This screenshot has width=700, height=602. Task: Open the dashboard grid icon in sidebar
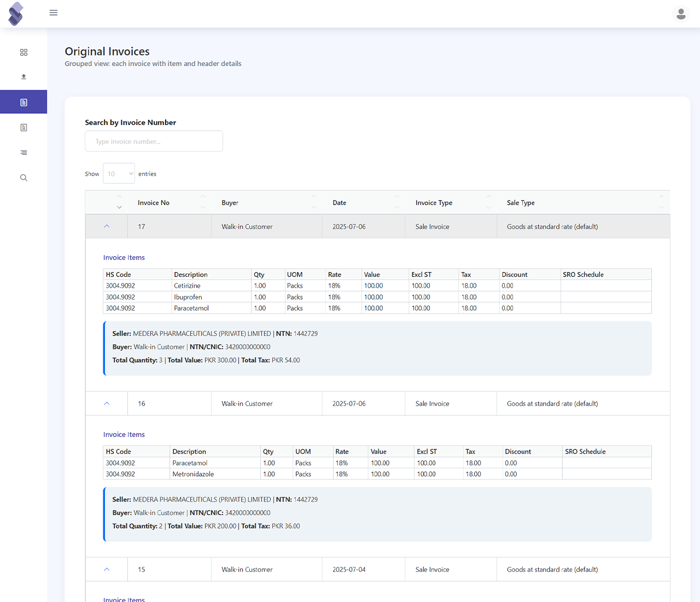(x=24, y=52)
